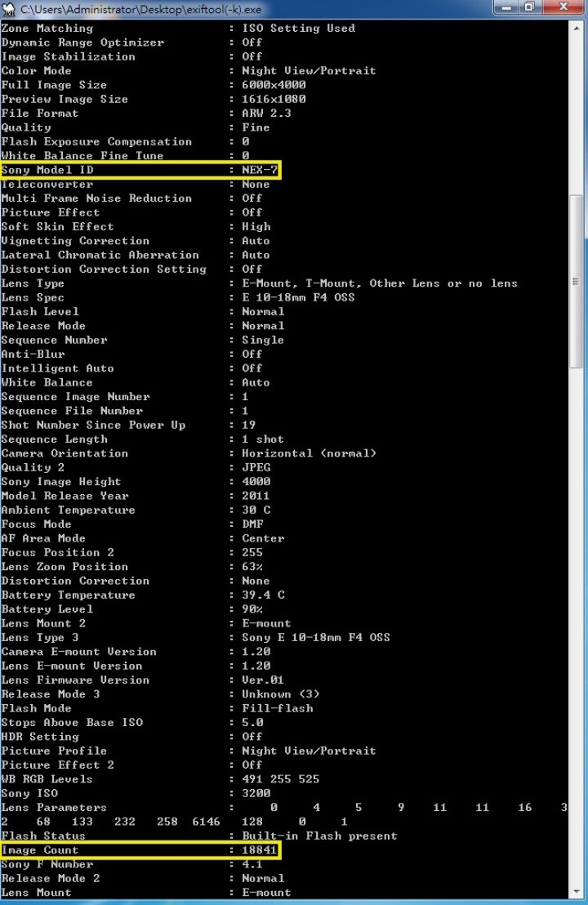Click the 'Flash Level' label
Viewport: 588px width, 905px height.
40,312
